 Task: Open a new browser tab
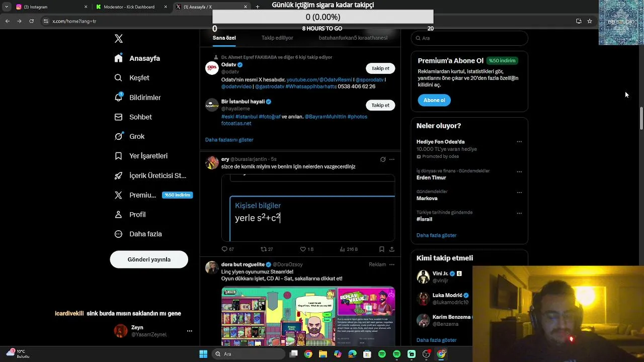coord(258,7)
